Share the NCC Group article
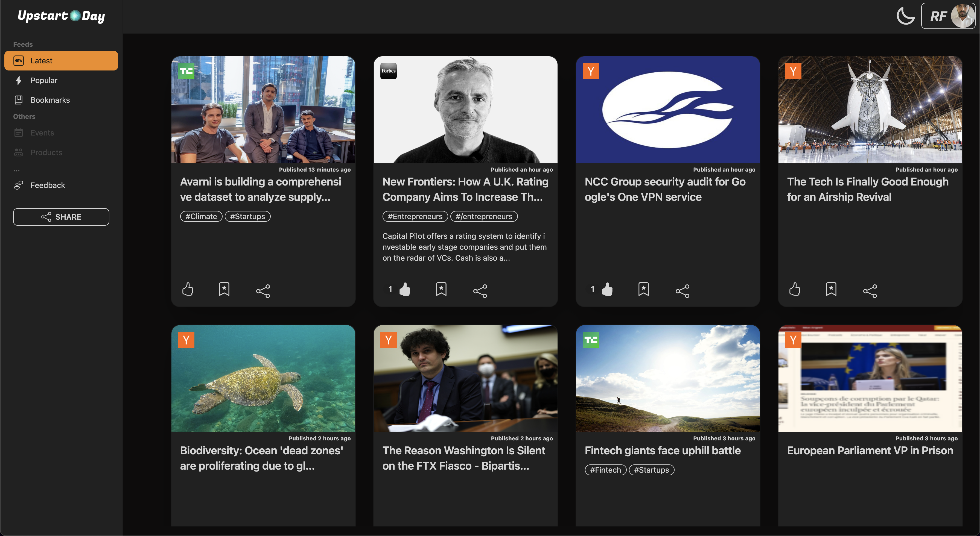The image size is (980, 536). click(682, 291)
